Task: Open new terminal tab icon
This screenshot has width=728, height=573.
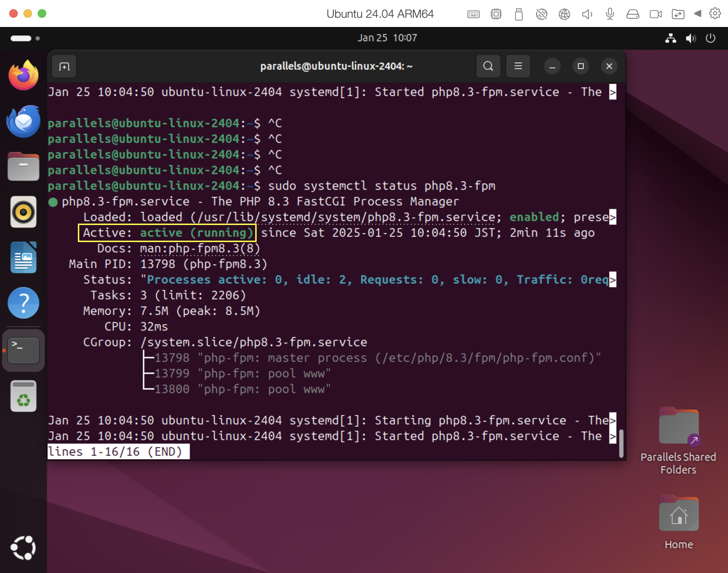Action: (64, 66)
